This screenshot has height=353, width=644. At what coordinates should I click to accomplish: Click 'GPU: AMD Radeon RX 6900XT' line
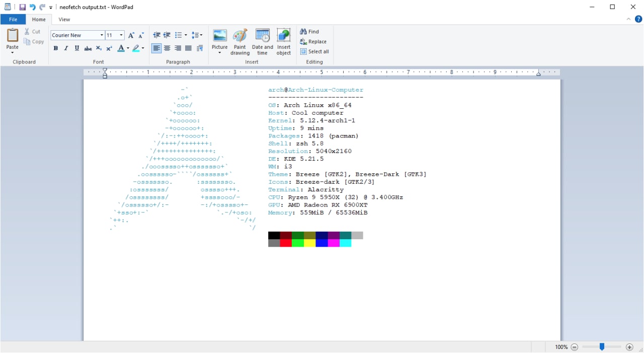tap(317, 205)
